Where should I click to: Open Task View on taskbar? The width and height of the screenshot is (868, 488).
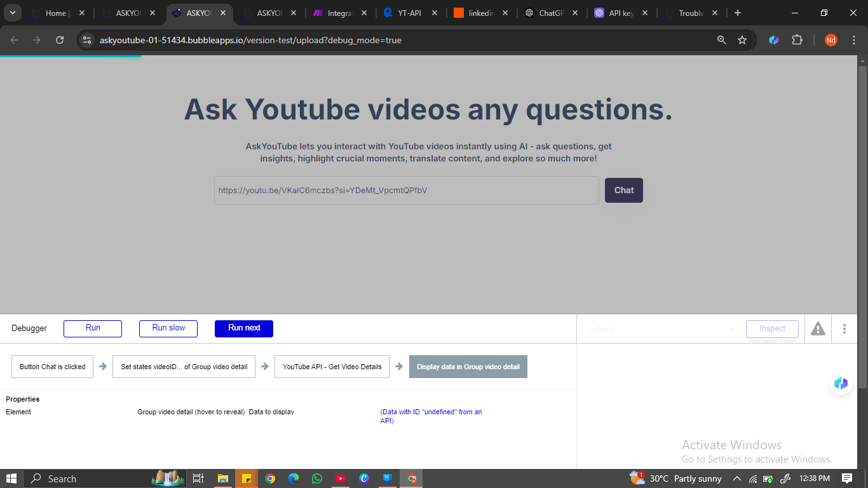click(x=198, y=478)
